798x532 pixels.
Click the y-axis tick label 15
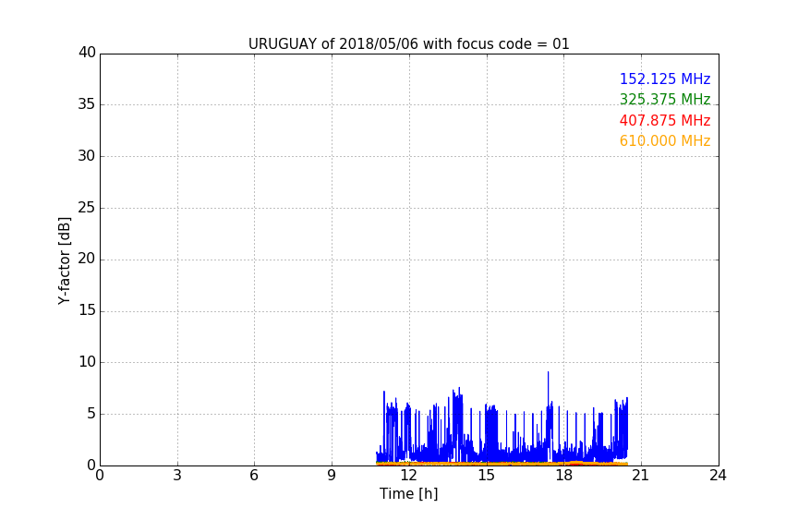tap(87, 310)
